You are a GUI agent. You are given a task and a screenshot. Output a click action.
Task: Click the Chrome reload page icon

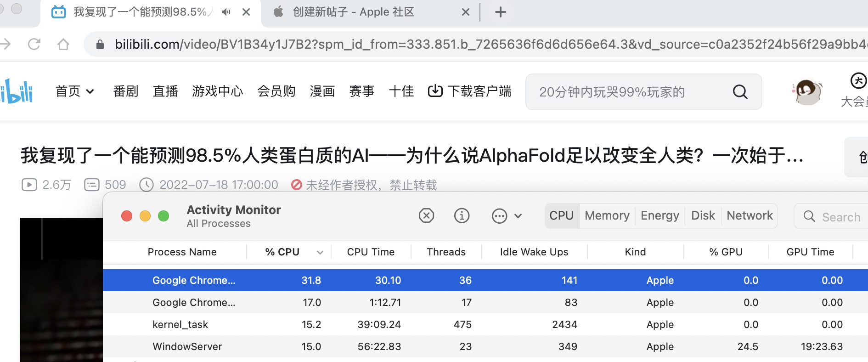coord(34,44)
